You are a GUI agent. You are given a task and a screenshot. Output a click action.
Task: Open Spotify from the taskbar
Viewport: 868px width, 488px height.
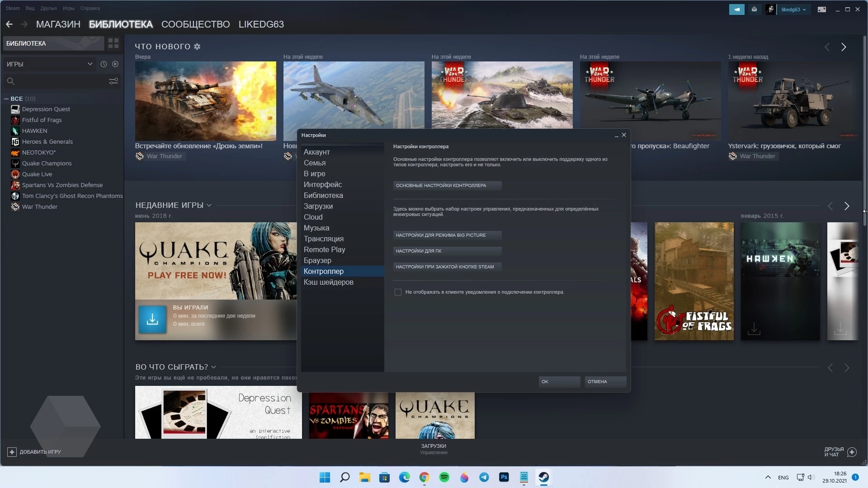coord(444,477)
